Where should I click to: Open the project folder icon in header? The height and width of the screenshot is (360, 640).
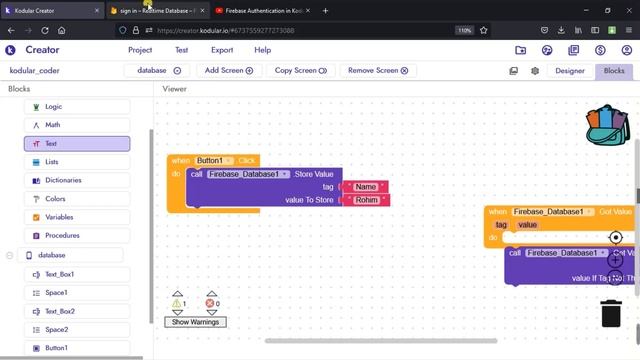pos(520,50)
